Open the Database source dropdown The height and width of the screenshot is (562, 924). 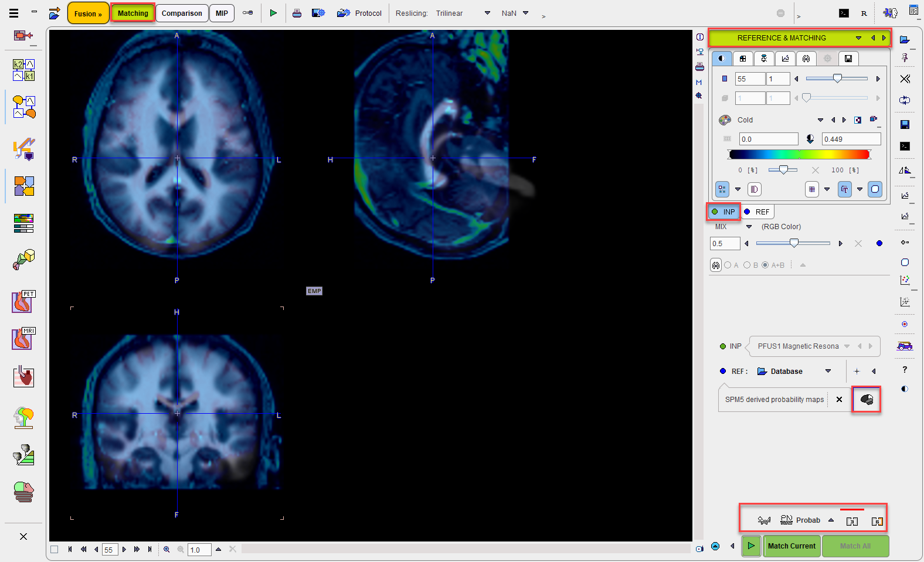828,371
